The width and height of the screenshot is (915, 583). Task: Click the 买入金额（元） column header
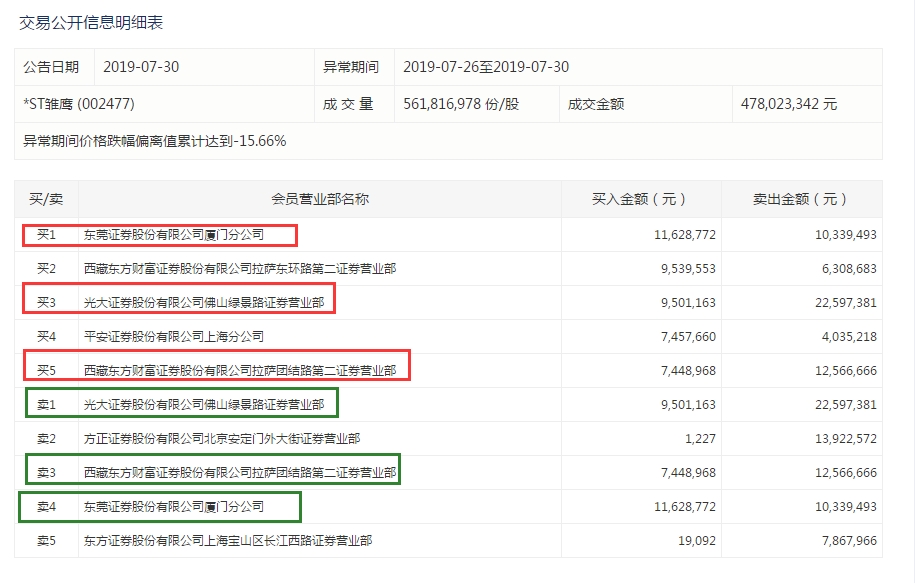click(x=639, y=199)
